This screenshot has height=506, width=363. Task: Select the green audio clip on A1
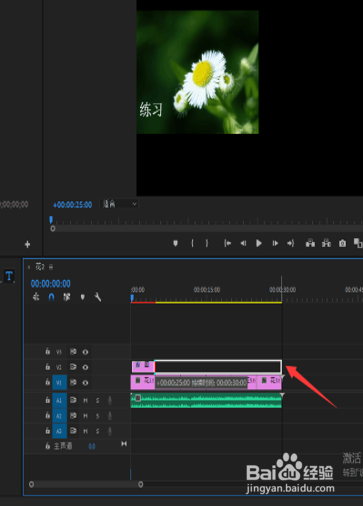point(206,400)
